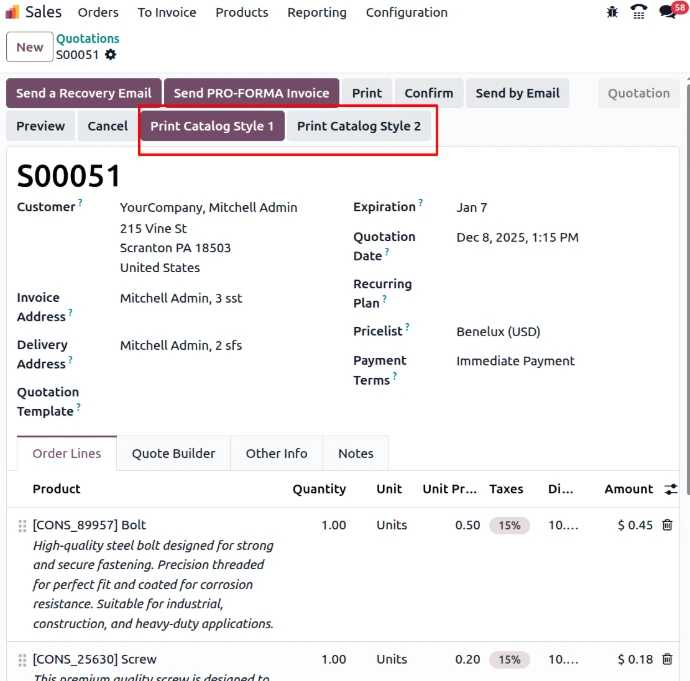Viewport: 690px width, 681px height.
Task: Click the gear icon beside S00051
Action: pyautogui.click(x=110, y=55)
